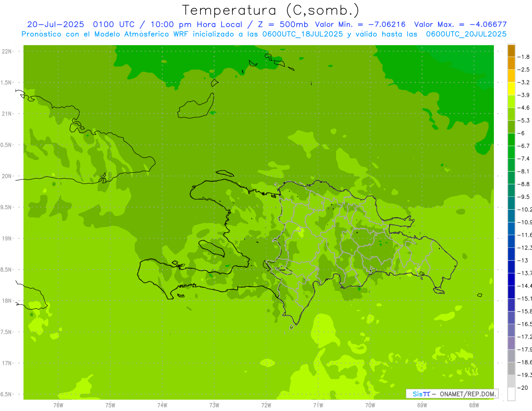Click the "-4.6" legend value

(524, 108)
